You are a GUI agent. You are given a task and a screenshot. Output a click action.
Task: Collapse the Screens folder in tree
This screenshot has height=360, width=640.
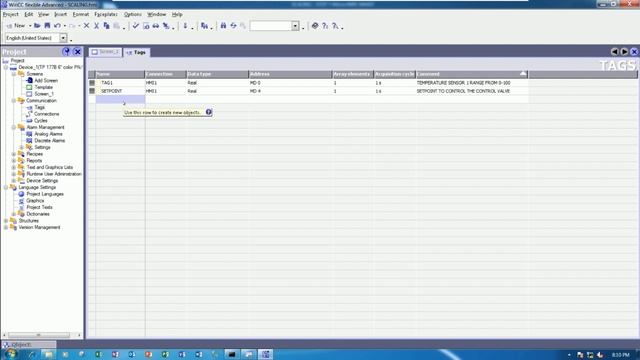(x=13, y=74)
